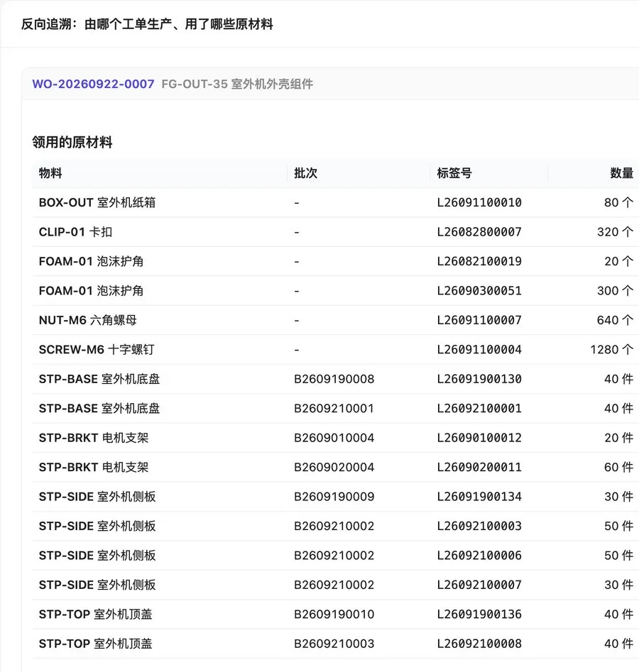Select label number L26090100012

tap(479, 438)
